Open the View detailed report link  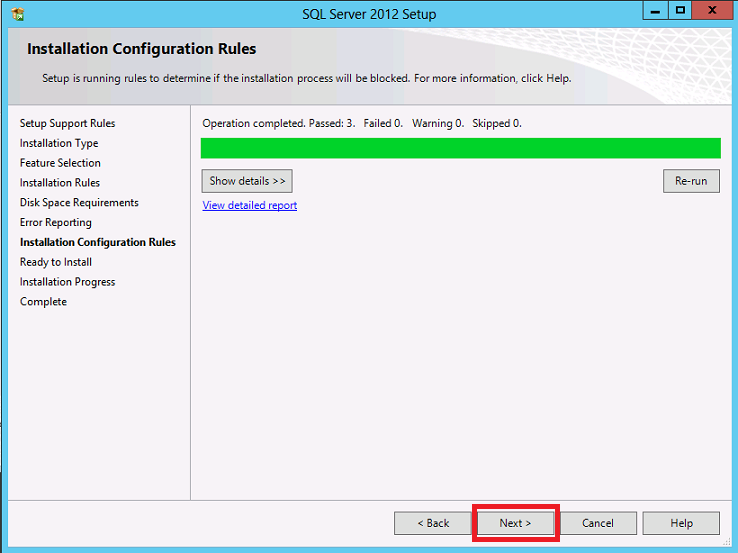pos(249,205)
